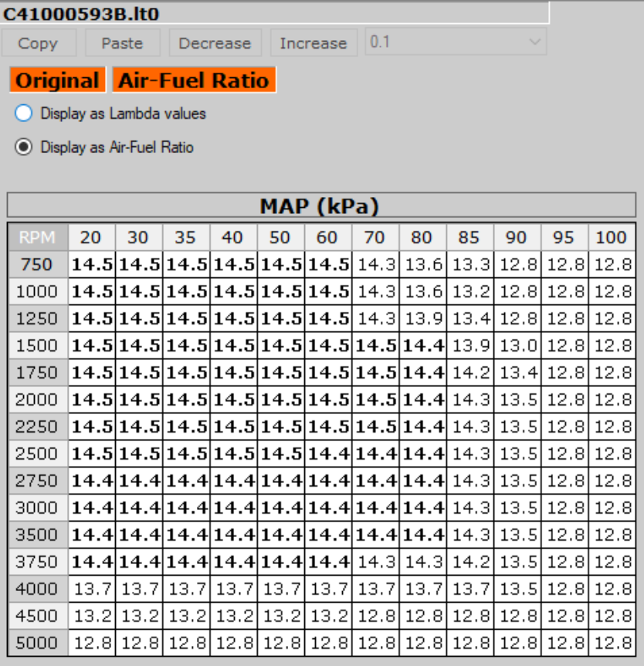Click the MAP (kPa) table header
644x666 pixels.
coord(320,206)
